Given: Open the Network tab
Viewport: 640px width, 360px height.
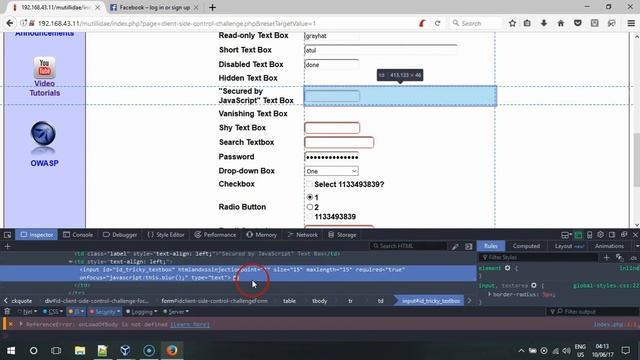Looking at the screenshot, I should (x=302, y=235).
